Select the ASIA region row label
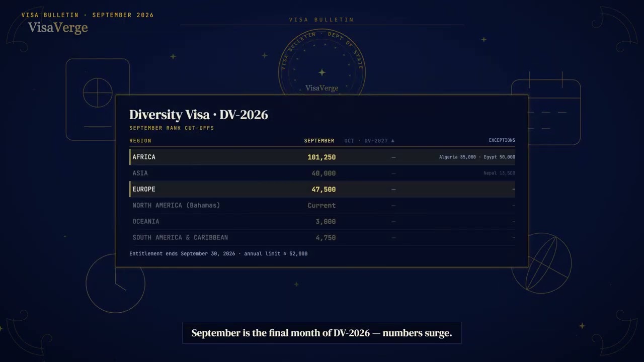The height and width of the screenshot is (362, 644). click(x=140, y=173)
